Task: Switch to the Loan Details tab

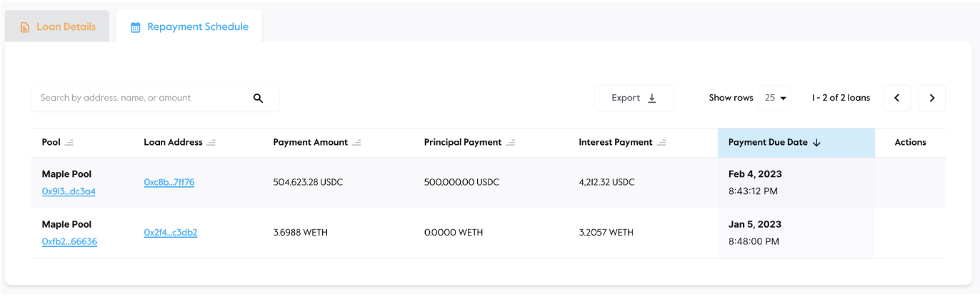Action: (x=58, y=27)
